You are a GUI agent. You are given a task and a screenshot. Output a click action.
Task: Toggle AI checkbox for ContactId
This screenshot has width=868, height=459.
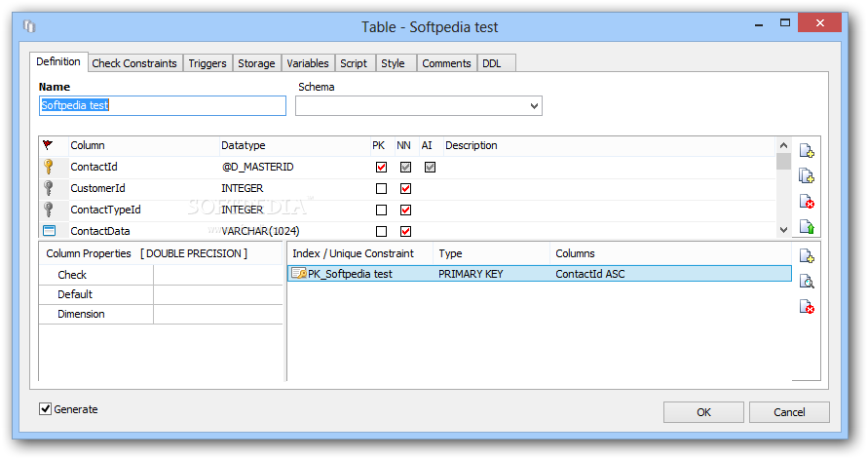(x=431, y=168)
